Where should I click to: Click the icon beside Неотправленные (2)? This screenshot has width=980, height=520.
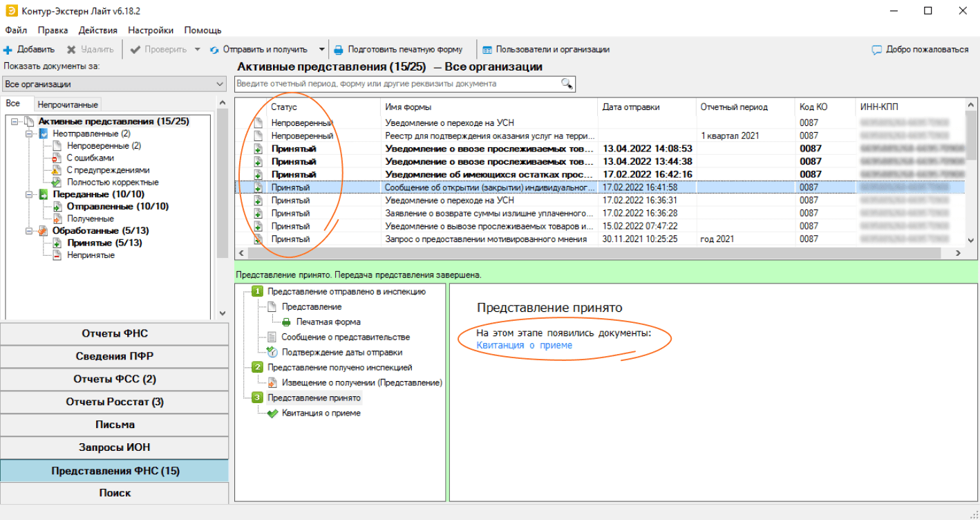coord(44,133)
